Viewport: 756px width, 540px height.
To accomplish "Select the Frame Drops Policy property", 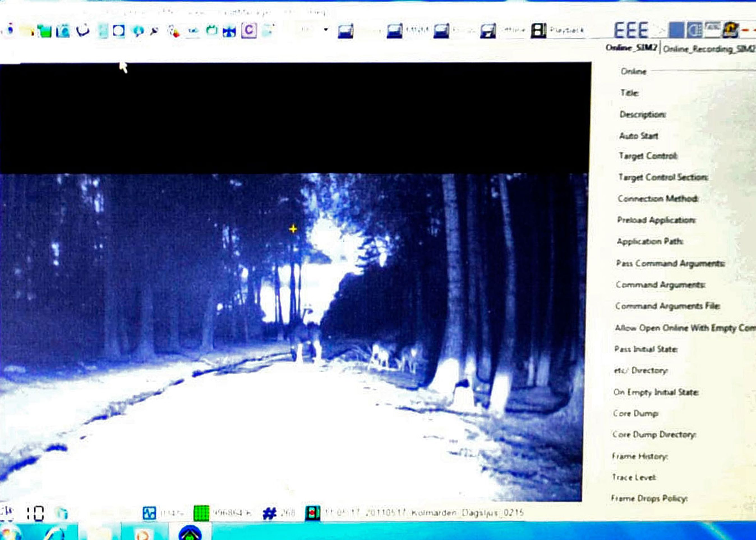I will click(x=649, y=498).
